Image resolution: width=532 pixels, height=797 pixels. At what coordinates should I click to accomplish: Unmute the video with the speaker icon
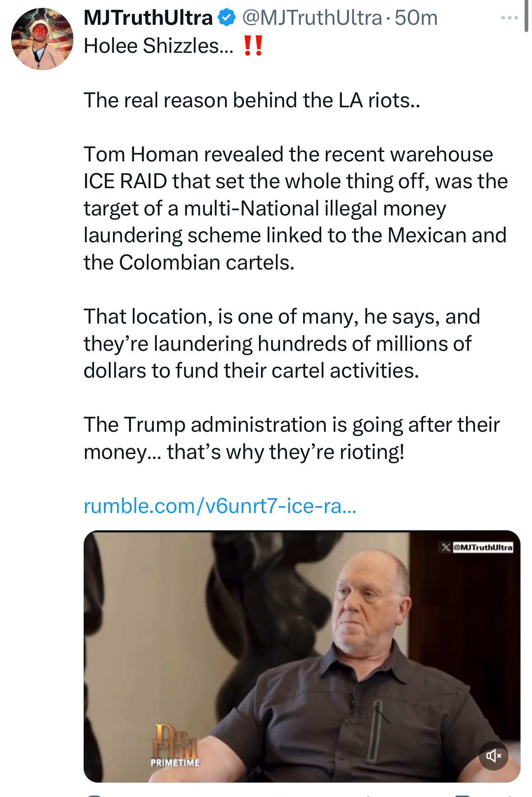pyautogui.click(x=493, y=755)
